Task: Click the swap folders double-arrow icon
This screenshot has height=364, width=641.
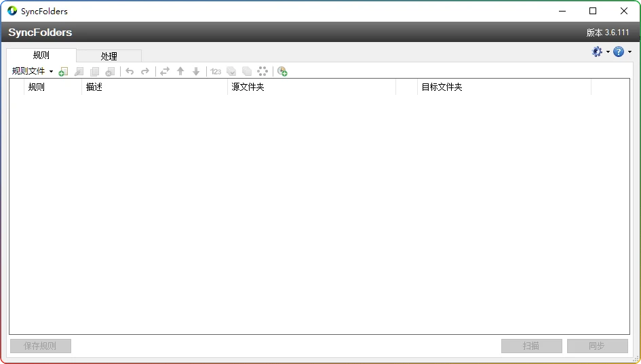Action: (x=165, y=71)
